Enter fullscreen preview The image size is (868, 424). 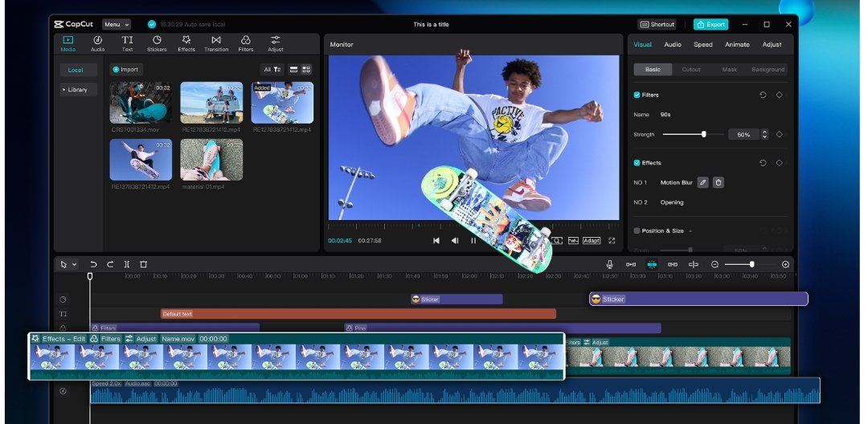(612, 240)
